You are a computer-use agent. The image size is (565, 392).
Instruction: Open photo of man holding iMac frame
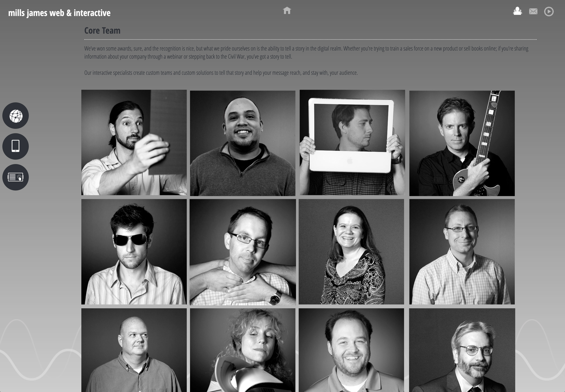352,142
